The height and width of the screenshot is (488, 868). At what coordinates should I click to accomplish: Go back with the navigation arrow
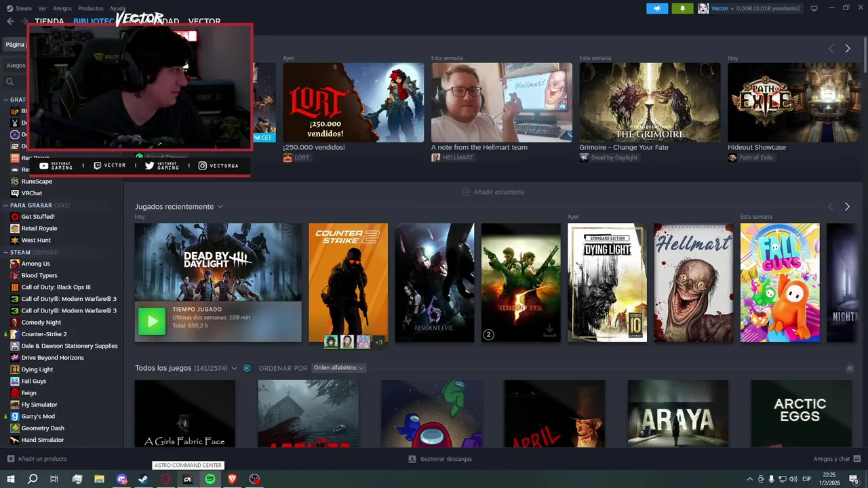click(x=10, y=21)
